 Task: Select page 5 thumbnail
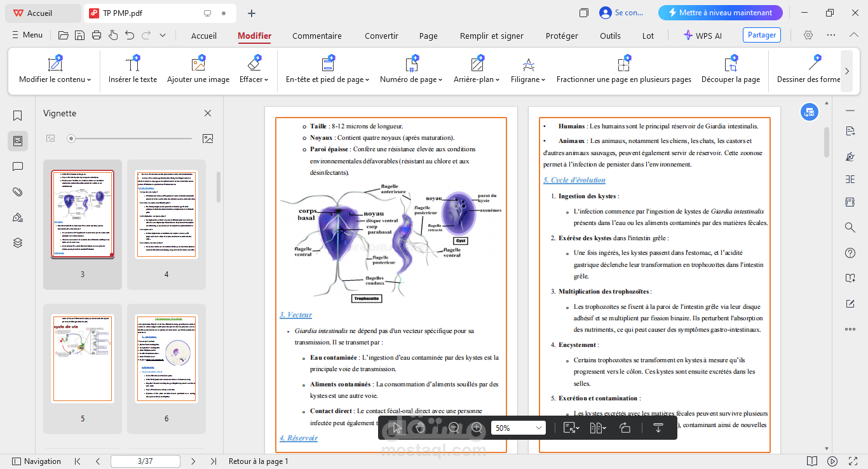(x=83, y=358)
